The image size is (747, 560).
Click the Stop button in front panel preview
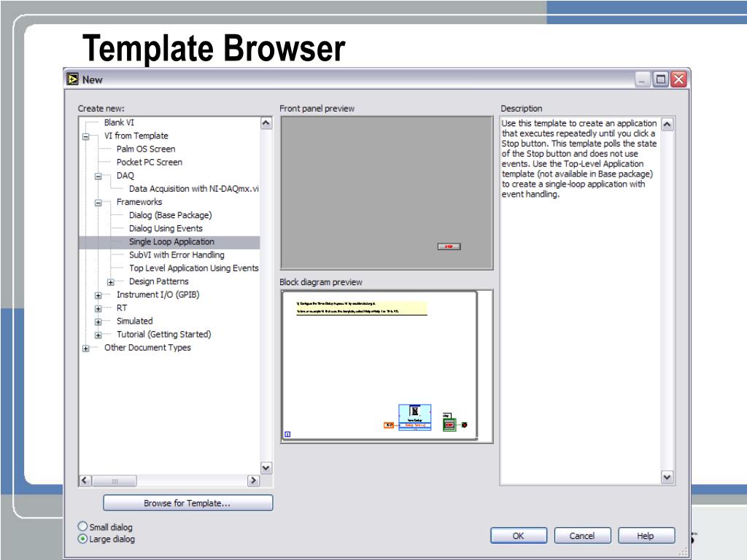449,246
